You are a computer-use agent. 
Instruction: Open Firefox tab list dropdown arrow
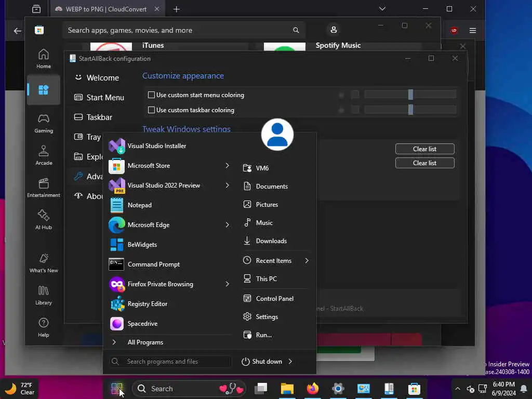(382, 9)
